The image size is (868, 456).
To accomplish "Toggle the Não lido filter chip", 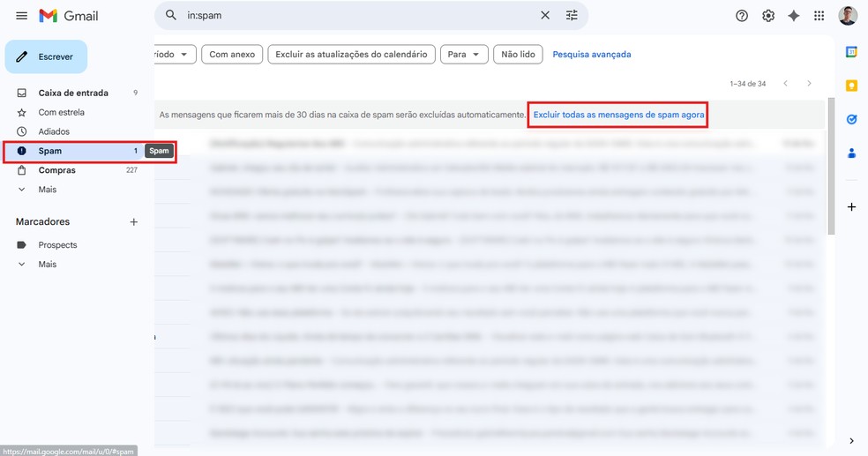I will coord(518,54).
